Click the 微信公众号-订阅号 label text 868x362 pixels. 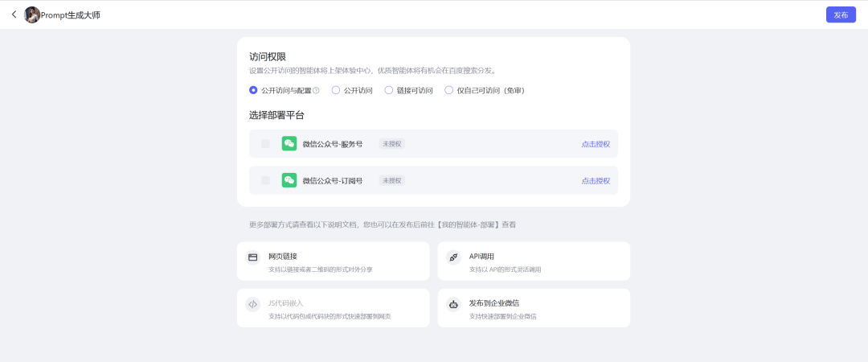tap(332, 181)
